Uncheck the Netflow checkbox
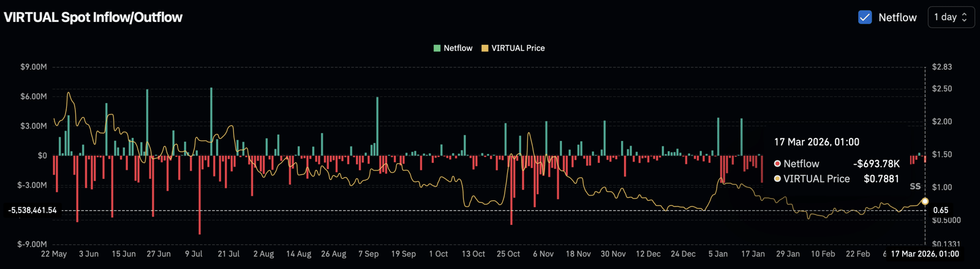The image size is (980, 269). click(865, 17)
